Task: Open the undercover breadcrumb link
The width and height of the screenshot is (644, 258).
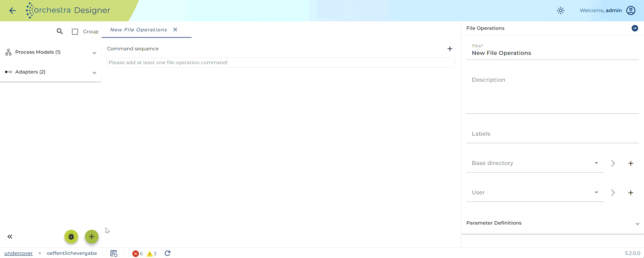Action: (x=18, y=253)
